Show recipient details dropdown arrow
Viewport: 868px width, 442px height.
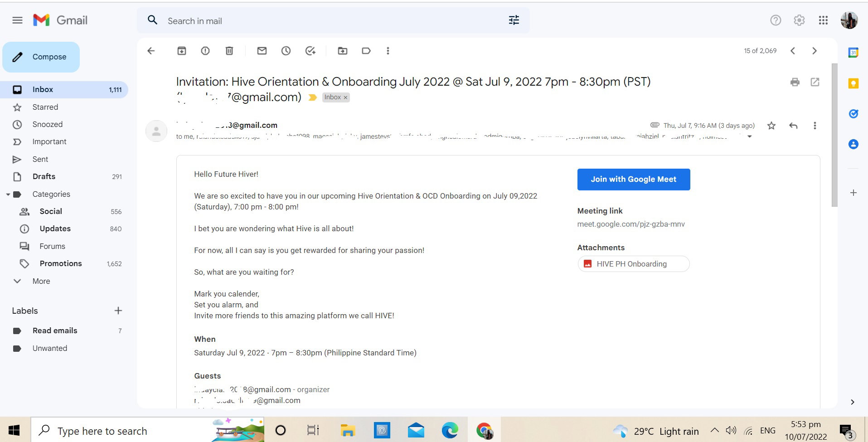[x=750, y=136]
